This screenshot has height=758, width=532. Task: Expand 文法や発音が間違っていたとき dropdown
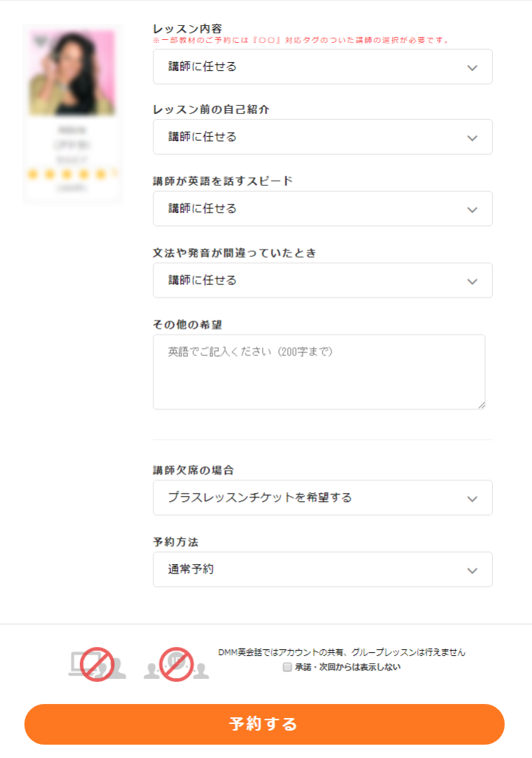point(322,281)
